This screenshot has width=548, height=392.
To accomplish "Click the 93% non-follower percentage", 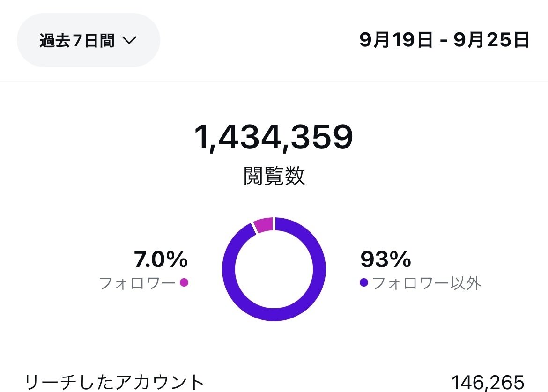I will coord(385,259).
